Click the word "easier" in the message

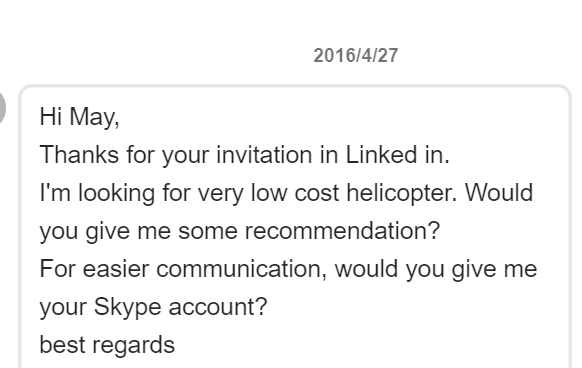tap(116, 269)
